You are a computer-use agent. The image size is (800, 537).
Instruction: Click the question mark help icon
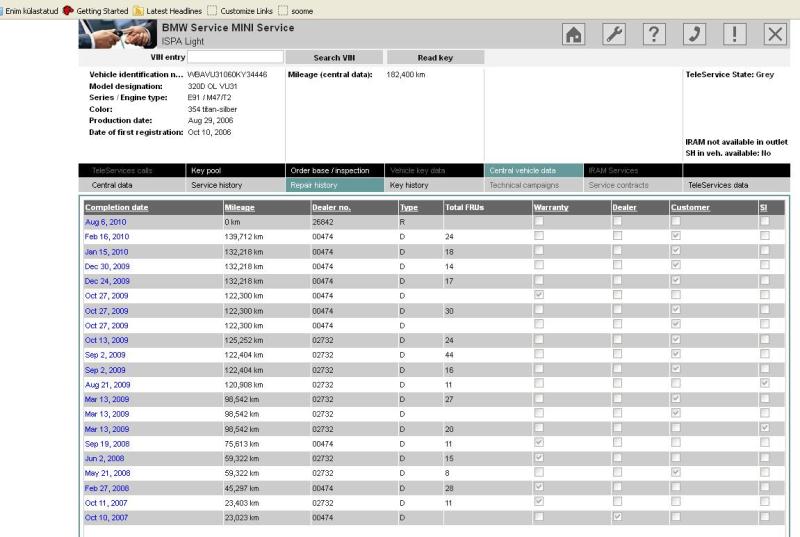point(654,34)
